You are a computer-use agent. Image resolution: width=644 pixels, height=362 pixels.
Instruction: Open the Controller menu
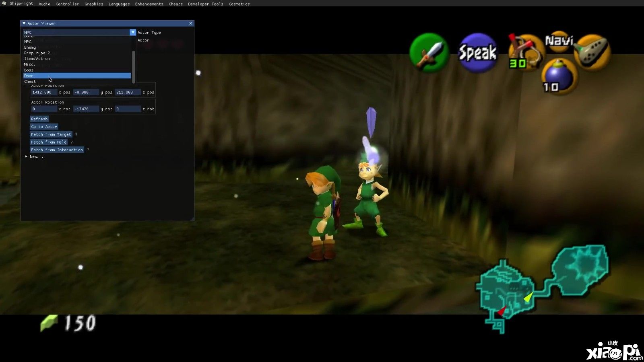(67, 4)
